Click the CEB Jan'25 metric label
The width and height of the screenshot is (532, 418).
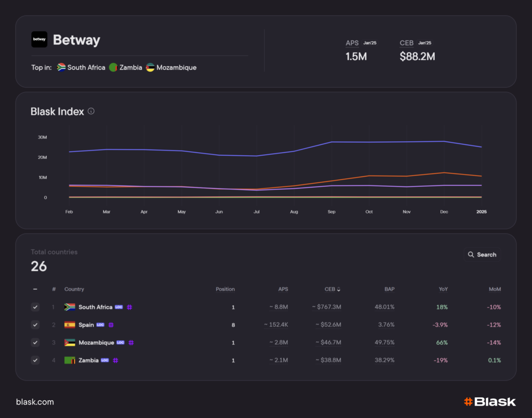coord(406,43)
